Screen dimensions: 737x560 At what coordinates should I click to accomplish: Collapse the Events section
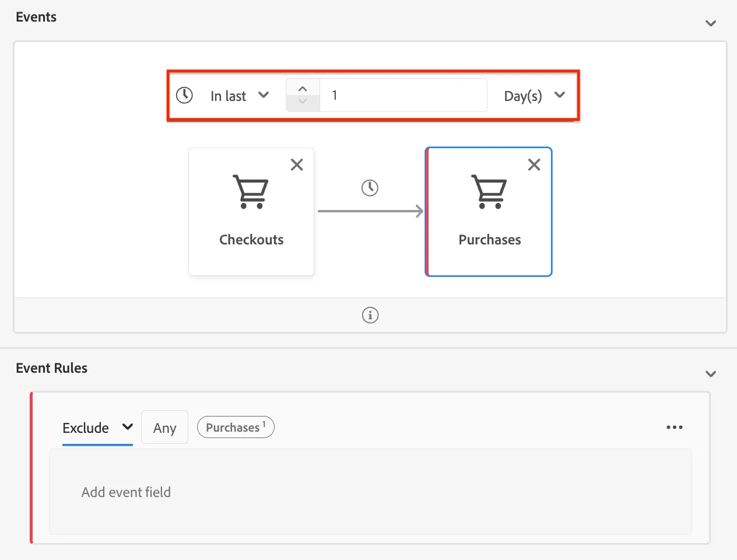point(711,23)
